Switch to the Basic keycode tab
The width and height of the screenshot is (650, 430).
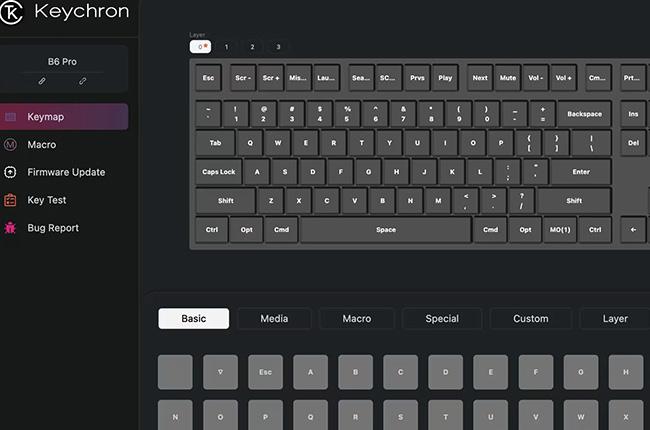194,318
